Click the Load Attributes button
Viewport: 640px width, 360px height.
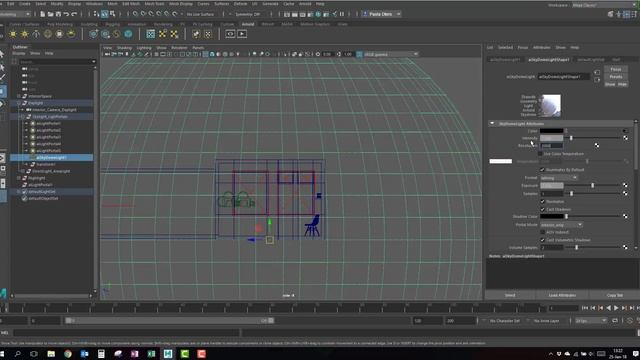[x=562, y=295]
